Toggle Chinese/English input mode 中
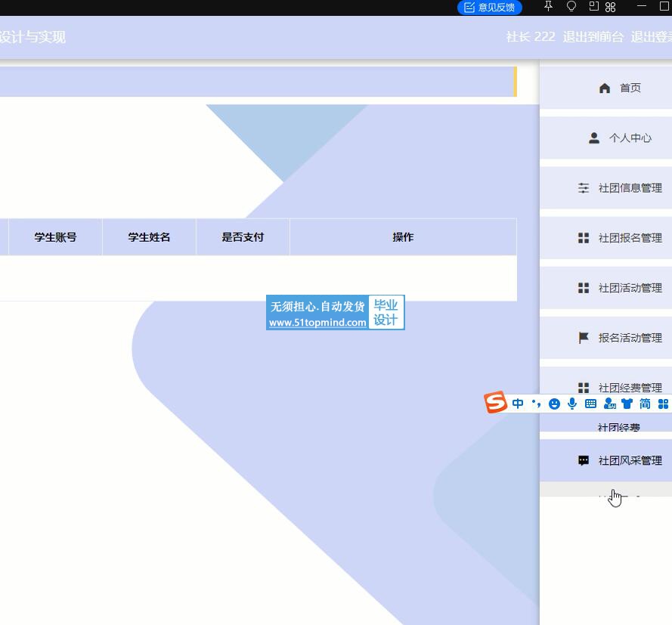The width and height of the screenshot is (672, 625). tap(518, 404)
